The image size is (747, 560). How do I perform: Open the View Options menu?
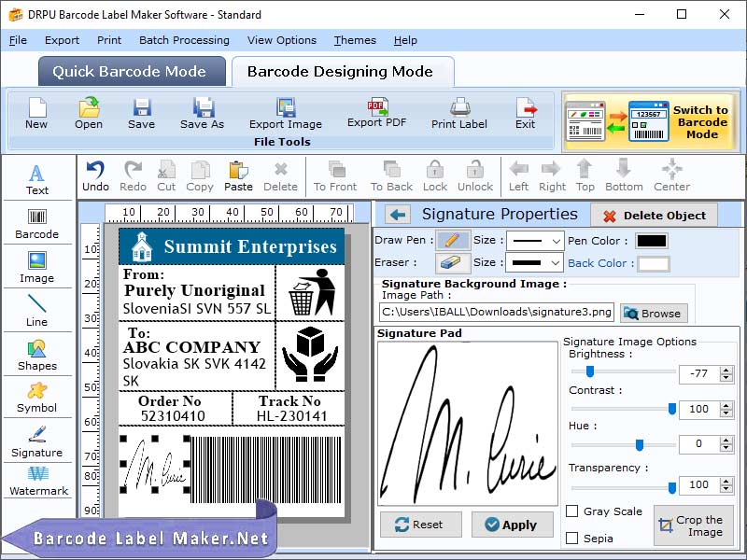point(282,40)
